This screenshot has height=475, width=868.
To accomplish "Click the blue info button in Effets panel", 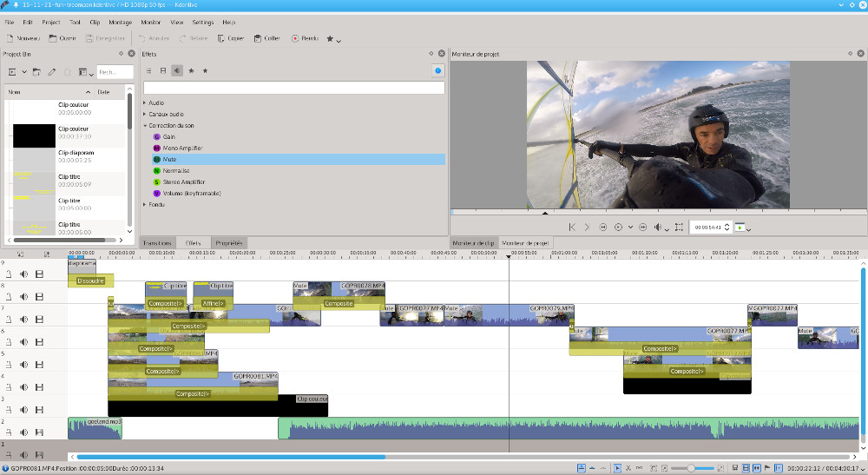I will (437, 70).
